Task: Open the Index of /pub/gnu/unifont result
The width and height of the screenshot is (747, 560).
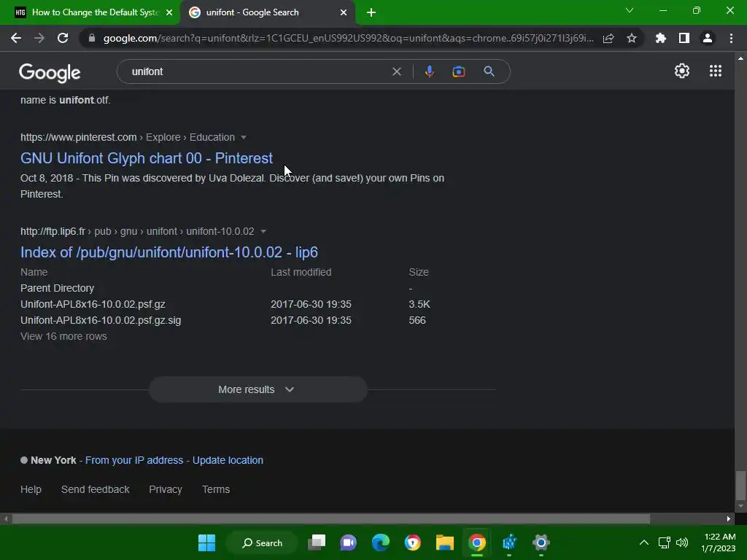Action: tap(169, 252)
